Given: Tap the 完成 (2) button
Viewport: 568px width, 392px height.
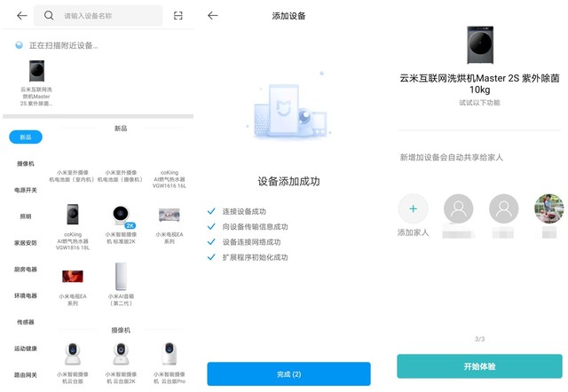Looking at the screenshot, I should point(288,374).
